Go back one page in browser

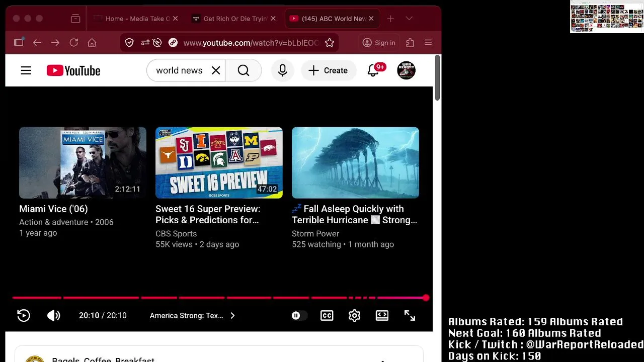click(x=37, y=43)
